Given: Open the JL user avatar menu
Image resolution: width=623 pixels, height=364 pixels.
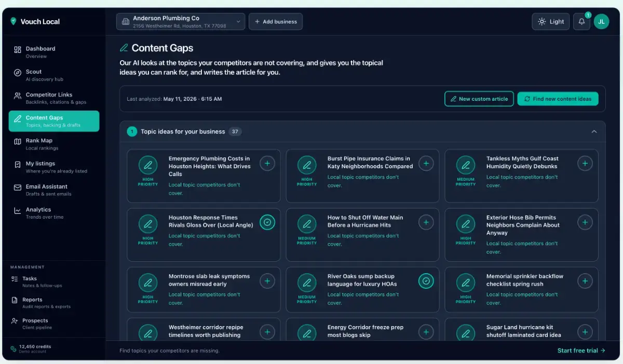Looking at the screenshot, I should tap(601, 21).
